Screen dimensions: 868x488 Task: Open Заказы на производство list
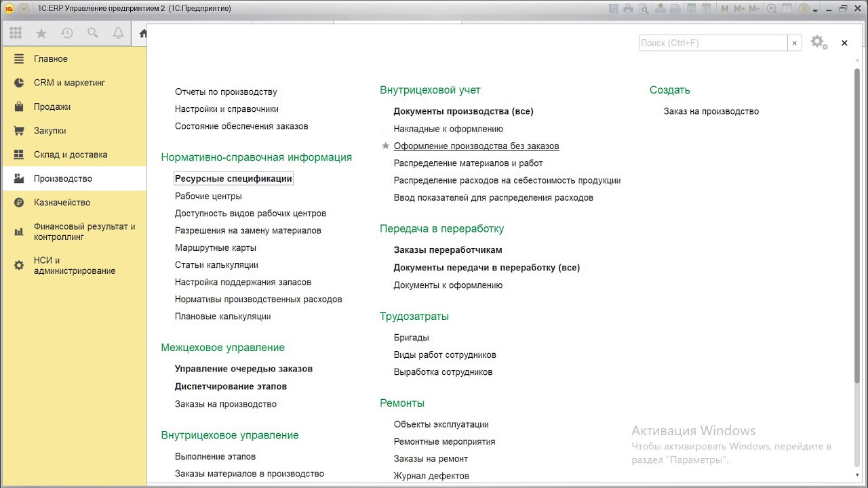coord(226,404)
